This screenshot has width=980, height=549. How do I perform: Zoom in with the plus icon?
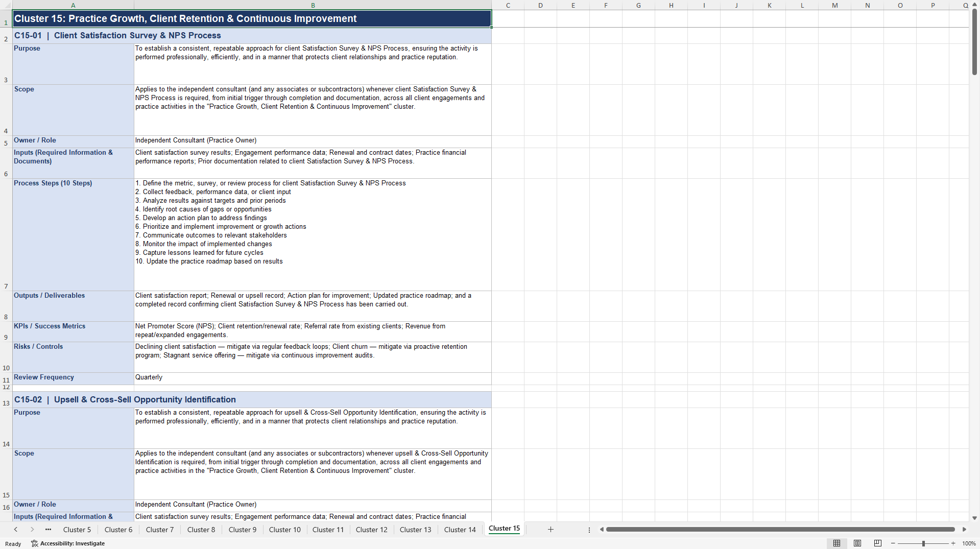(953, 543)
